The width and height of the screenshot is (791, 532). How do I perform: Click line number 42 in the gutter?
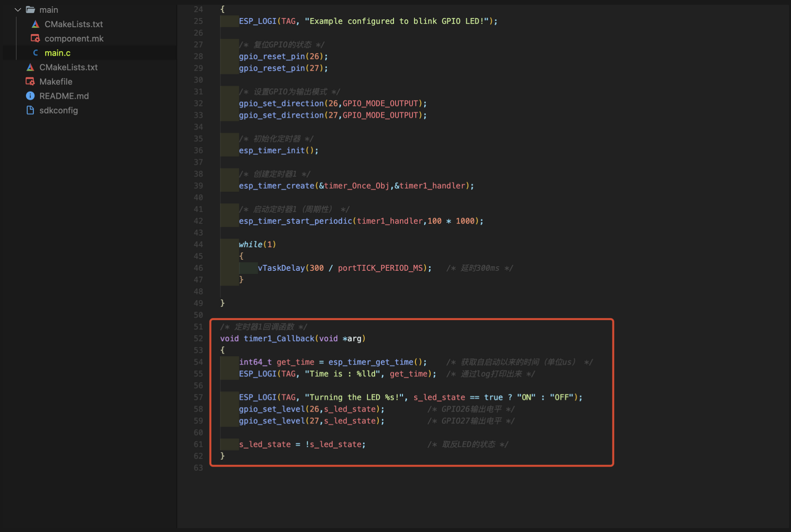(x=198, y=221)
